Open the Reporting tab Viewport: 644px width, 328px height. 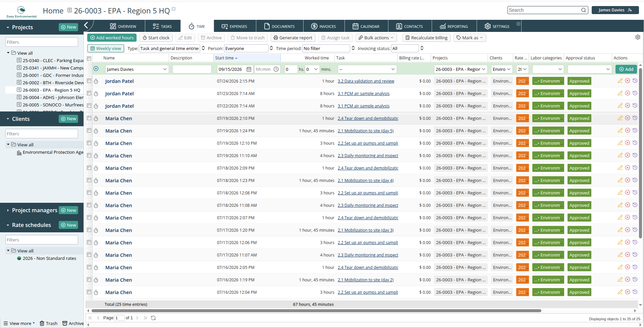coord(453,26)
